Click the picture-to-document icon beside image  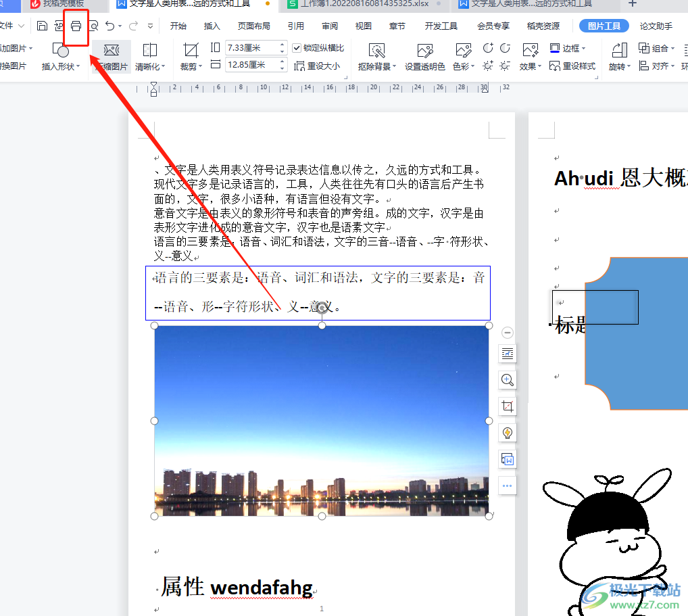(x=508, y=459)
